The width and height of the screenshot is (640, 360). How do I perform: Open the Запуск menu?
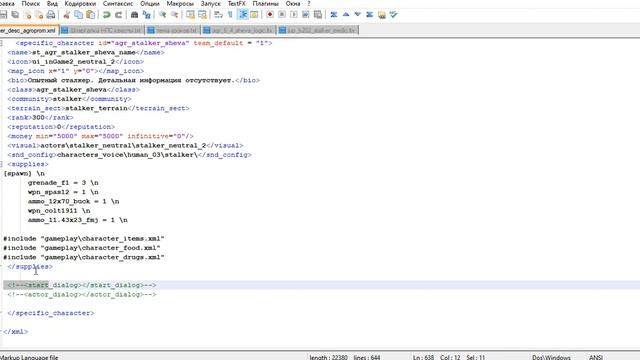coord(211,4)
